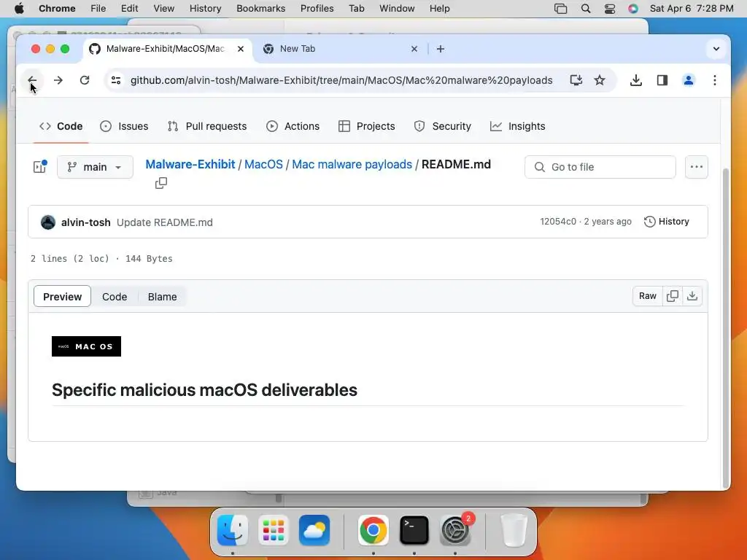Go back with the browser back arrow
747x560 pixels.
[32, 80]
